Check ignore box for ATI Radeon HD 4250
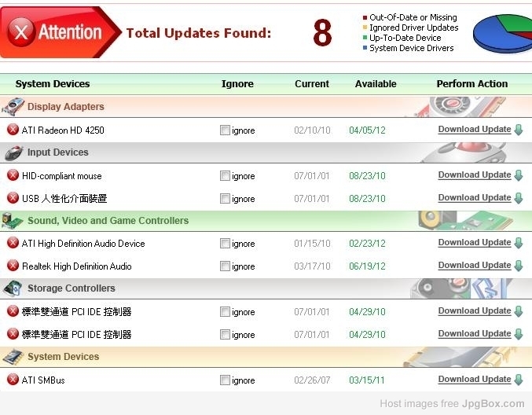The image size is (532, 415). pyautogui.click(x=226, y=130)
